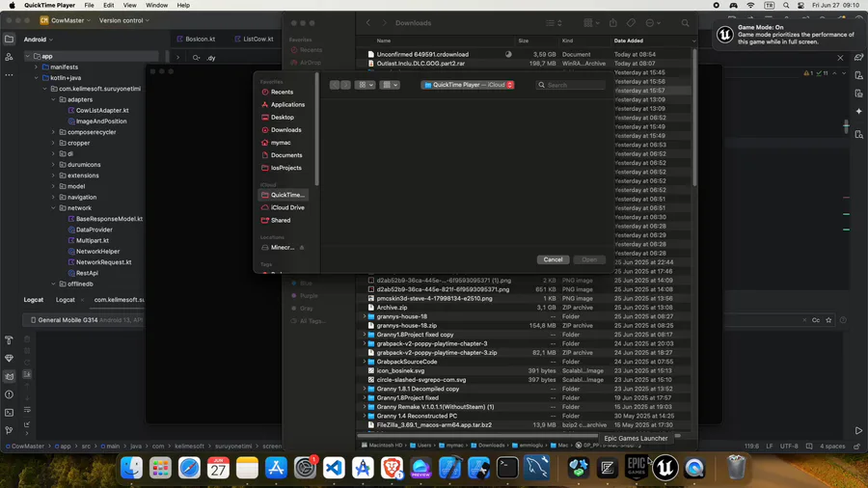Open Xcode from the dock

449,468
